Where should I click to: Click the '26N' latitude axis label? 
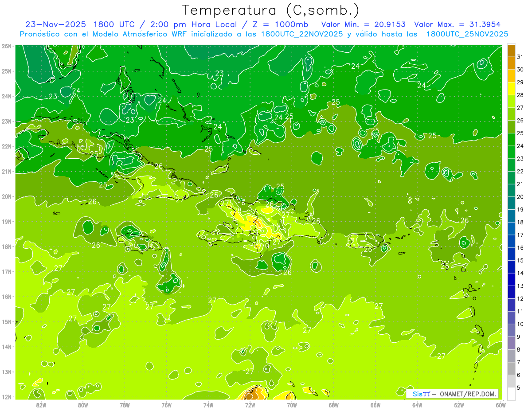point(7,46)
